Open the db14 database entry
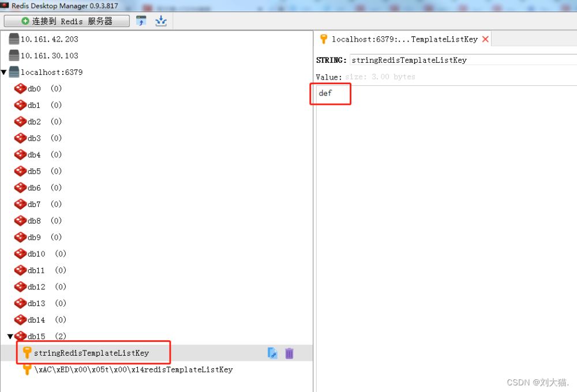577x392 pixels. click(36, 320)
